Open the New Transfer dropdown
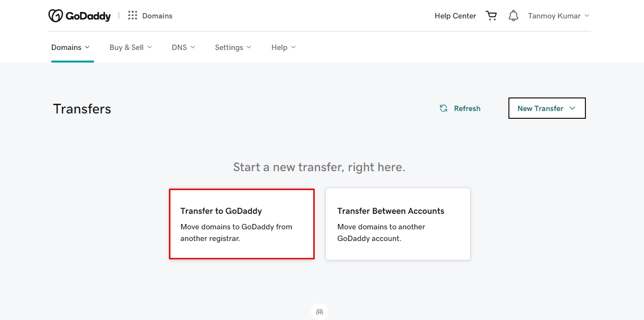This screenshot has height=320, width=644. (x=547, y=108)
